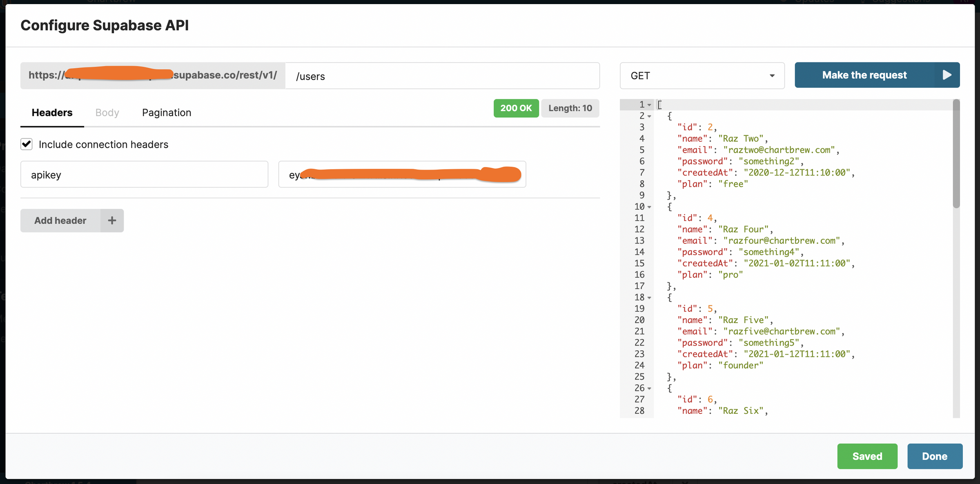
Task: Collapse the Raz Five object at line 18
Action: click(x=649, y=298)
